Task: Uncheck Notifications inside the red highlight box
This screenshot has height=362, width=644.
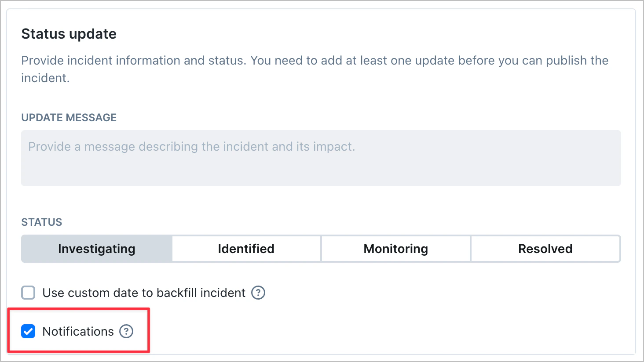Action: click(x=28, y=331)
